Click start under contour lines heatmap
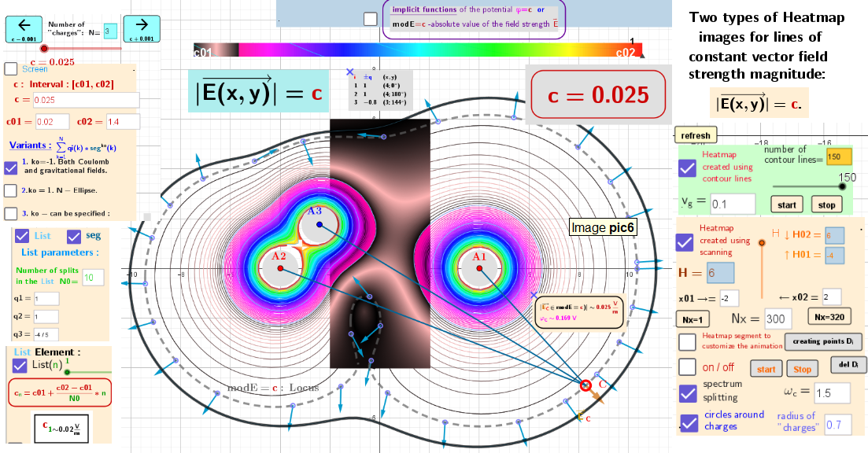The width and height of the screenshot is (868, 453). (787, 204)
